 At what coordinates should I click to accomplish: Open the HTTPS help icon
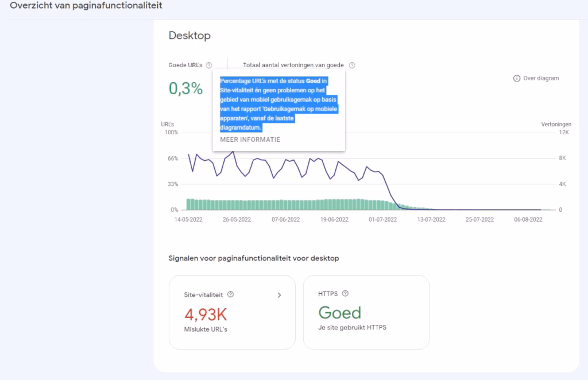pyautogui.click(x=345, y=293)
